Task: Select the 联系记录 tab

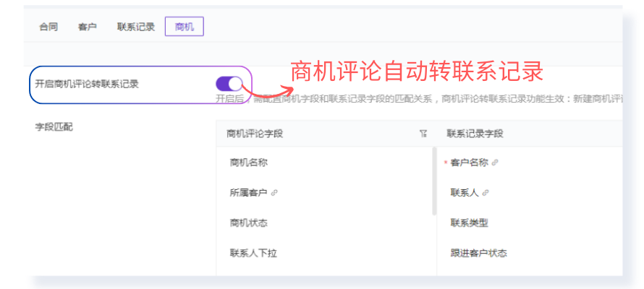Action: 136,27
